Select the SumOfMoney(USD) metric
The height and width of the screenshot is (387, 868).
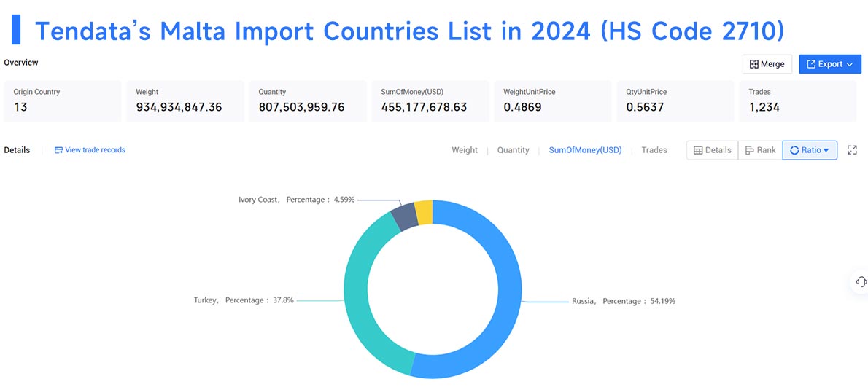[x=585, y=150]
